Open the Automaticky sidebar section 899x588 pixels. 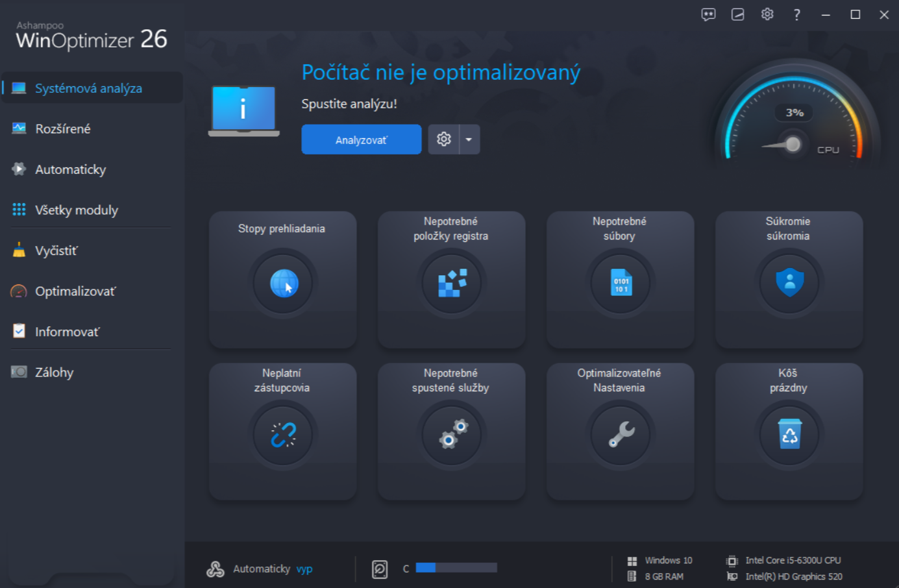[92, 169]
